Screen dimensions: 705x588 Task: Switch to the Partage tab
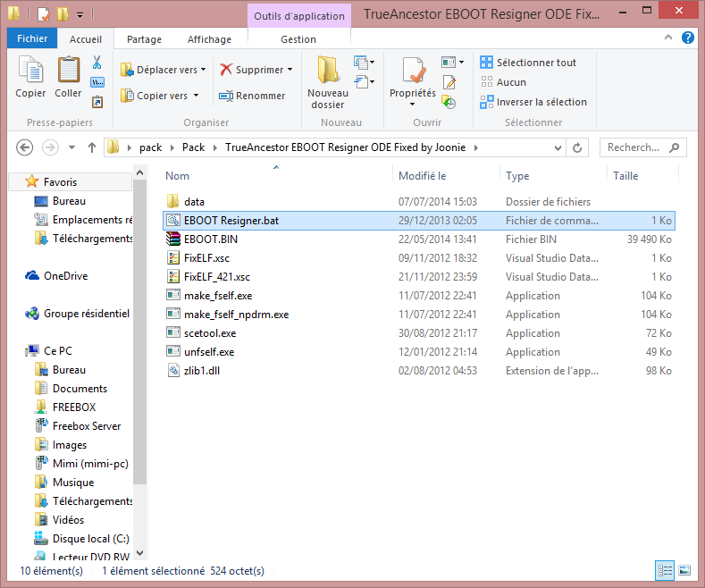coord(144,39)
